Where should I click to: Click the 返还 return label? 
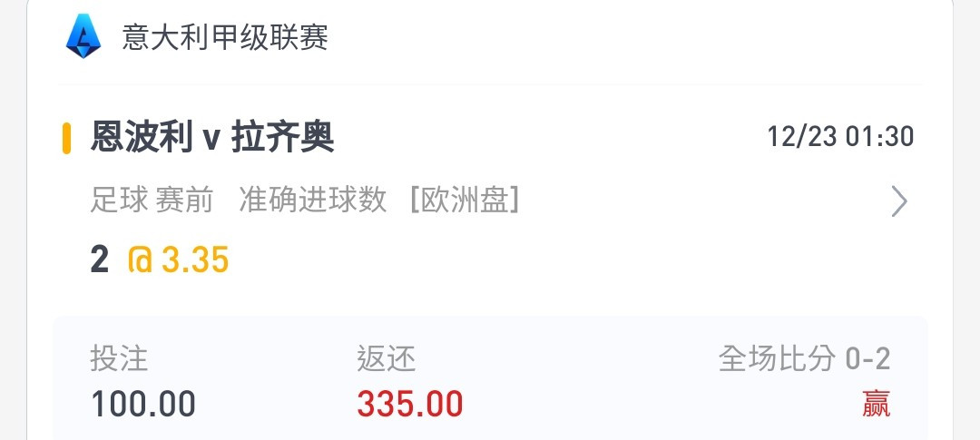pos(387,358)
